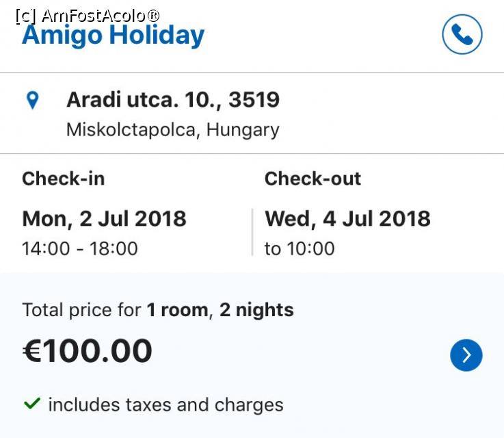
Task: Open price details with blue chevron arrow
Action: pos(466,355)
